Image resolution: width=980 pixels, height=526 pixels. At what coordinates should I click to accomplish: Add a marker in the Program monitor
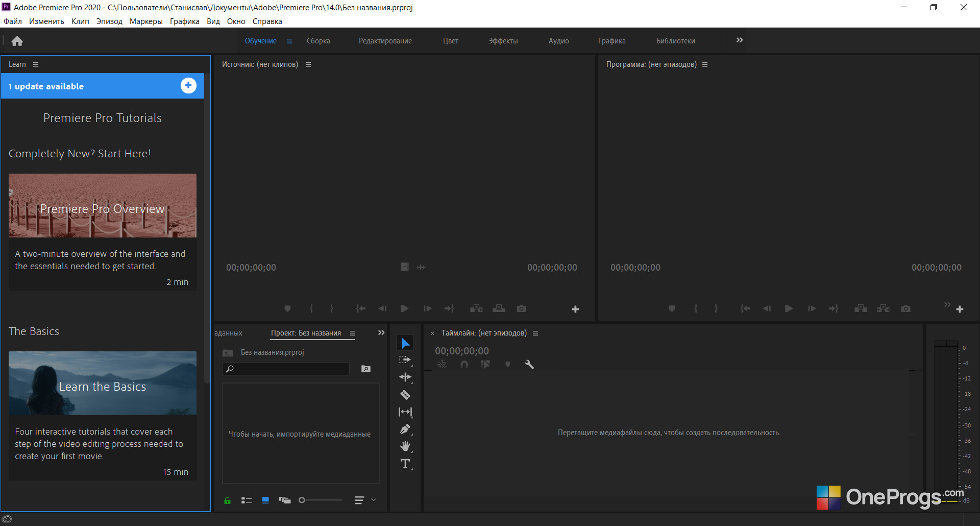click(x=672, y=308)
